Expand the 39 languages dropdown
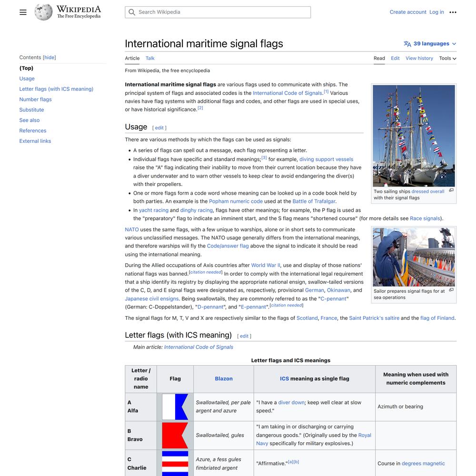This screenshot has height=476, width=476. point(430,44)
